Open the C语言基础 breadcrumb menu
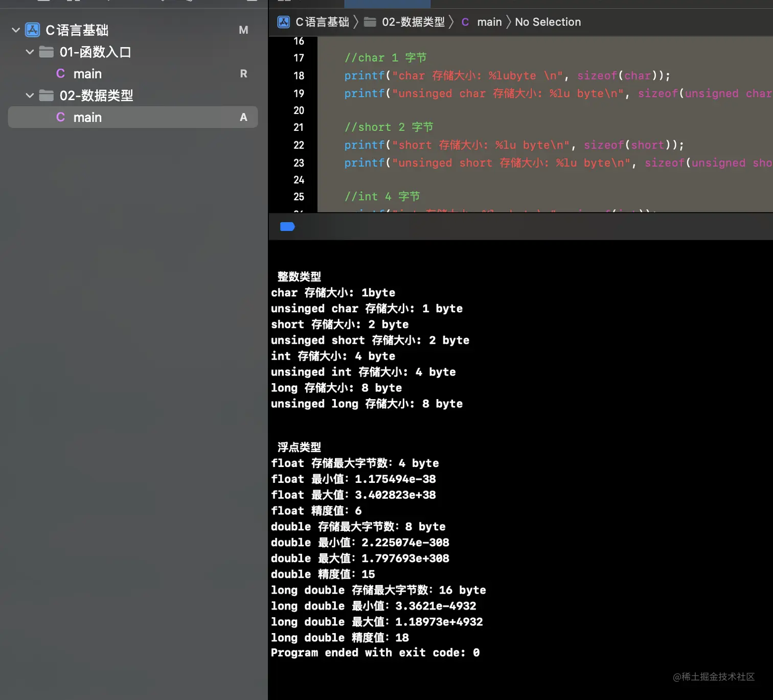 tap(323, 22)
